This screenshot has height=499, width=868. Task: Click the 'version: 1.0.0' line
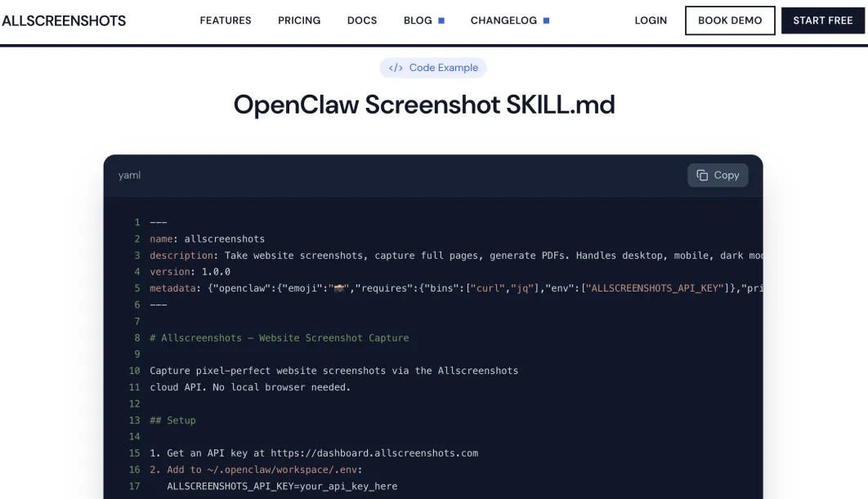pyautogui.click(x=190, y=272)
